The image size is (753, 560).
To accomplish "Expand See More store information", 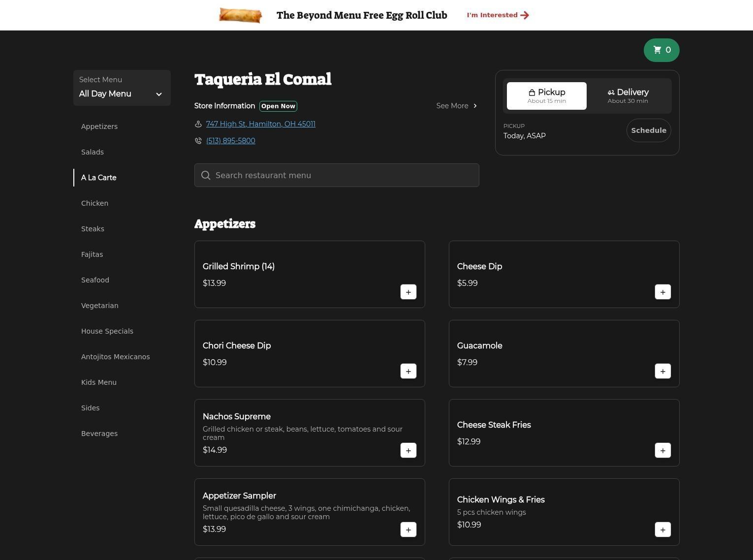I will (x=456, y=106).
